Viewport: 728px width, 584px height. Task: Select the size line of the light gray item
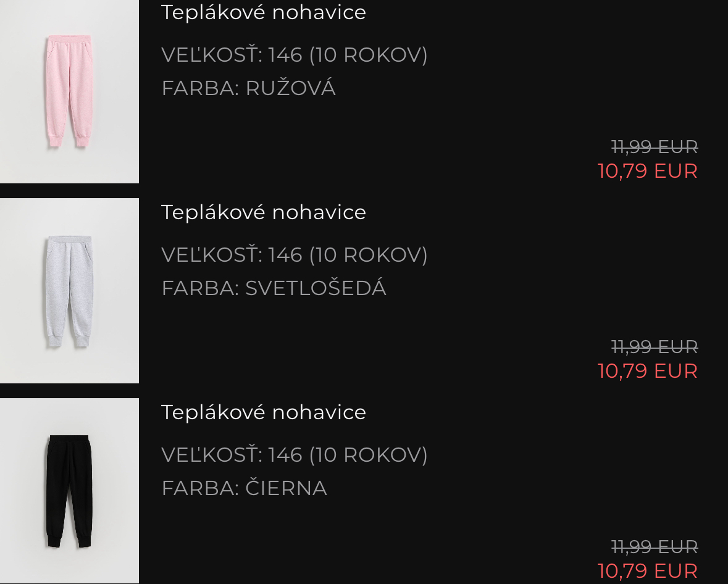[295, 255]
